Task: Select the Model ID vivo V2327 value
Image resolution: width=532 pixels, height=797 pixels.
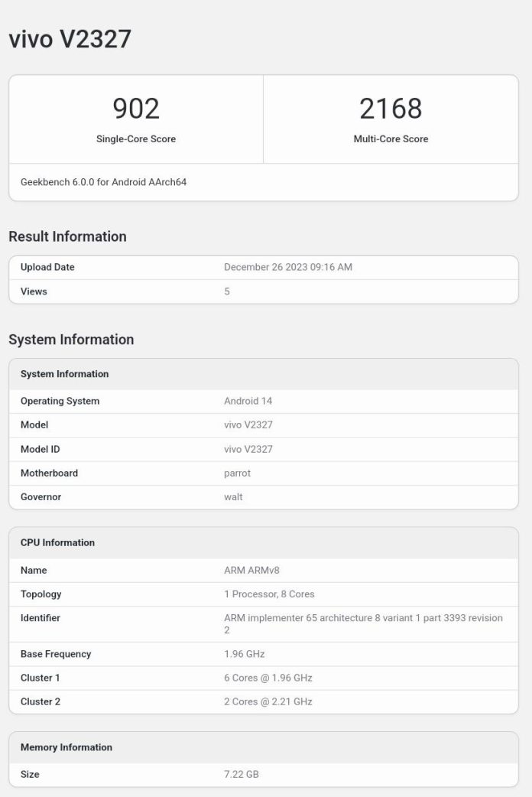Action: [248, 449]
